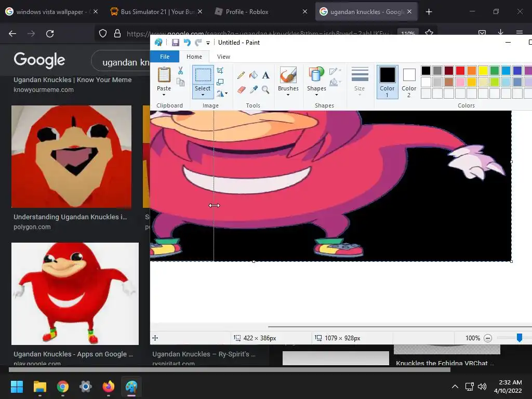Pick the orange color swatch
The height and width of the screenshot is (399, 532).
pos(472,71)
